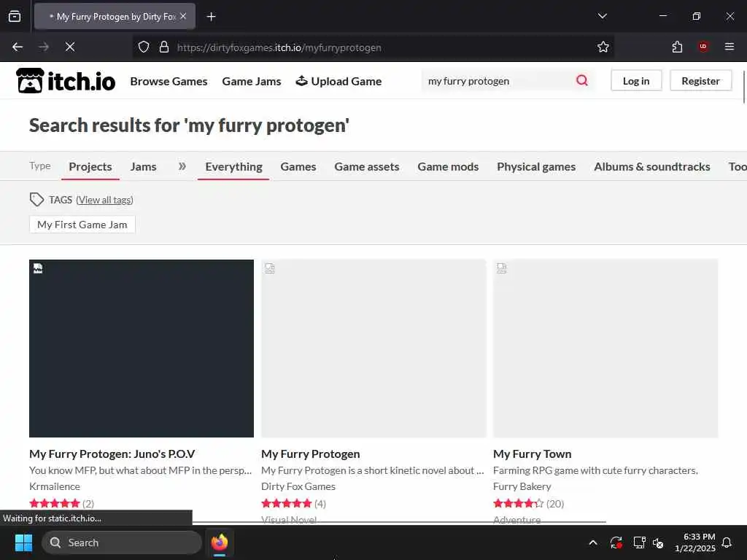This screenshot has height=560, width=747.
Task: Select the Games filter tab
Action: [x=298, y=167]
